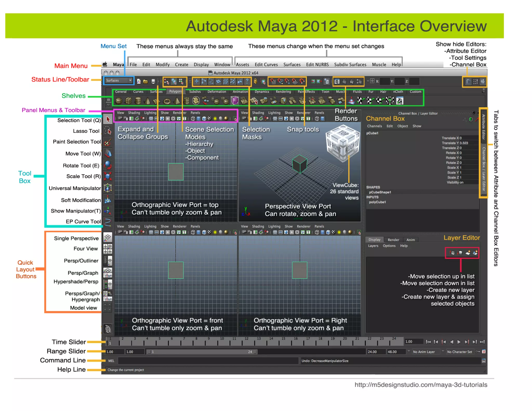Click the polygon cube shelf icon
Screen dimensions: 532x411
[129, 101]
